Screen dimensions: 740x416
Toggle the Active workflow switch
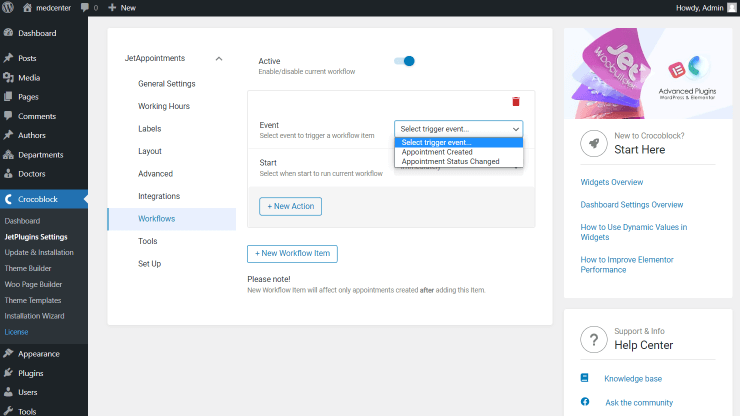[x=404, y=61]
